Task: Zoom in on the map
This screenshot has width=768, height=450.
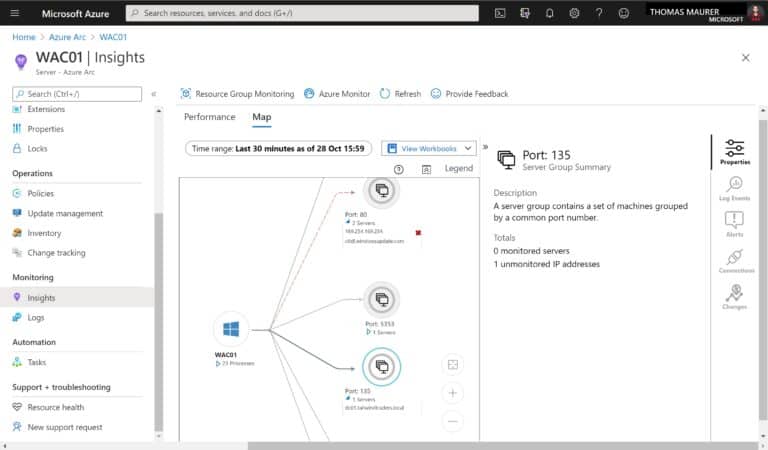Action: [453, 393]
